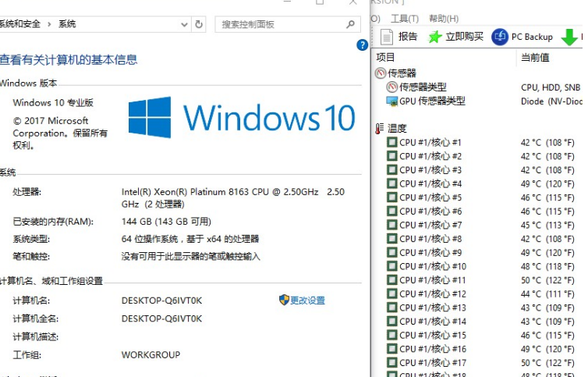The width and height of the screenshot is (588, 377).
Task: Click the 搜索控制面板 search box
Action: point(281,24)
